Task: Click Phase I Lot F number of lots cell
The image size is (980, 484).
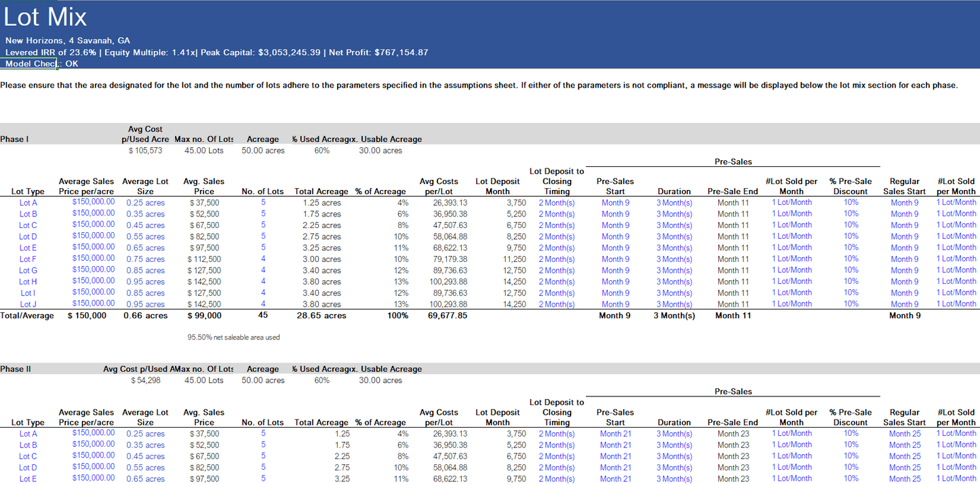Action: point(263,259)
